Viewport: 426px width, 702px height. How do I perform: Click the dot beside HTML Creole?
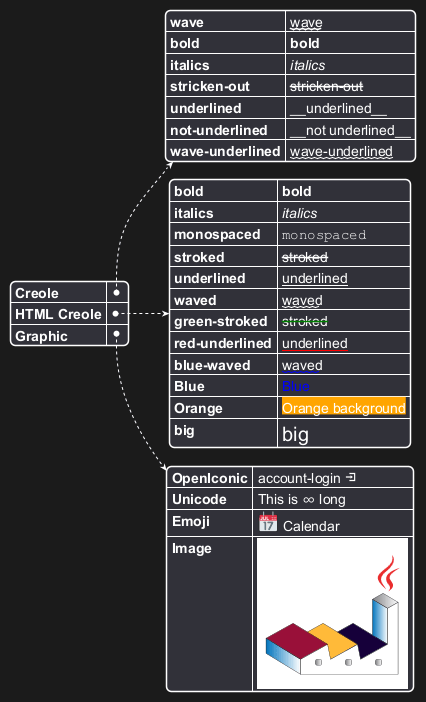(115, 314)
